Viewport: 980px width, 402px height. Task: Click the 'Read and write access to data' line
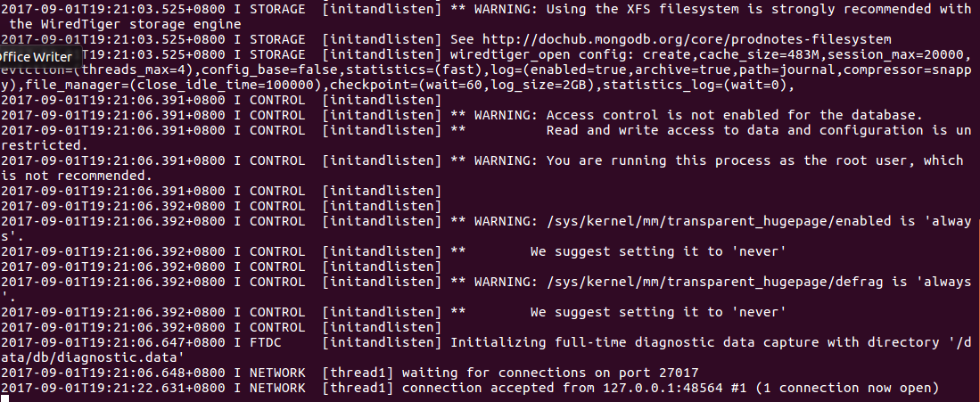(x=759, y=130)
